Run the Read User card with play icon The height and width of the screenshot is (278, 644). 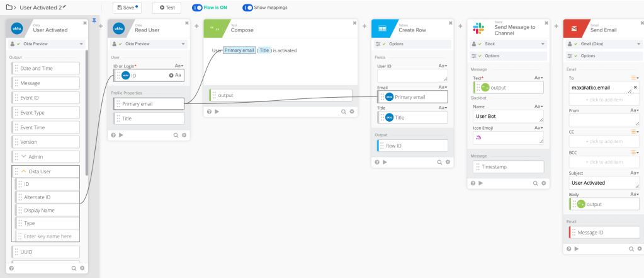click(121, 135)
